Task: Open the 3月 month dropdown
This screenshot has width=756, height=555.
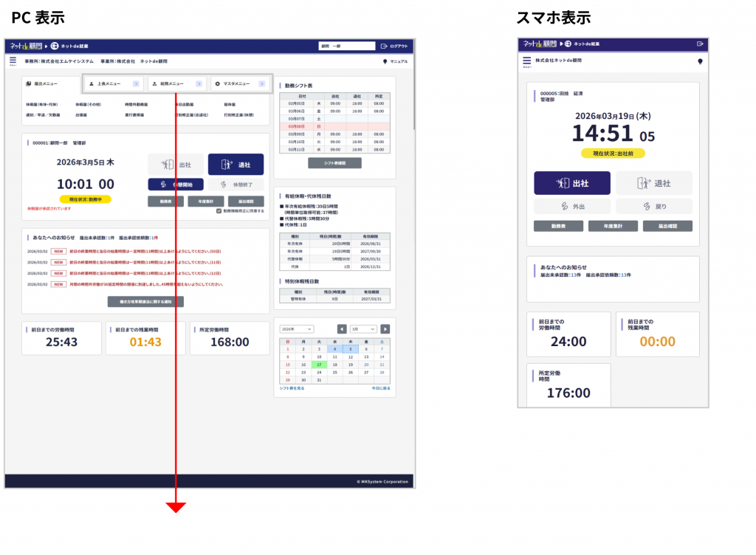Action: [x=363, y=328]
